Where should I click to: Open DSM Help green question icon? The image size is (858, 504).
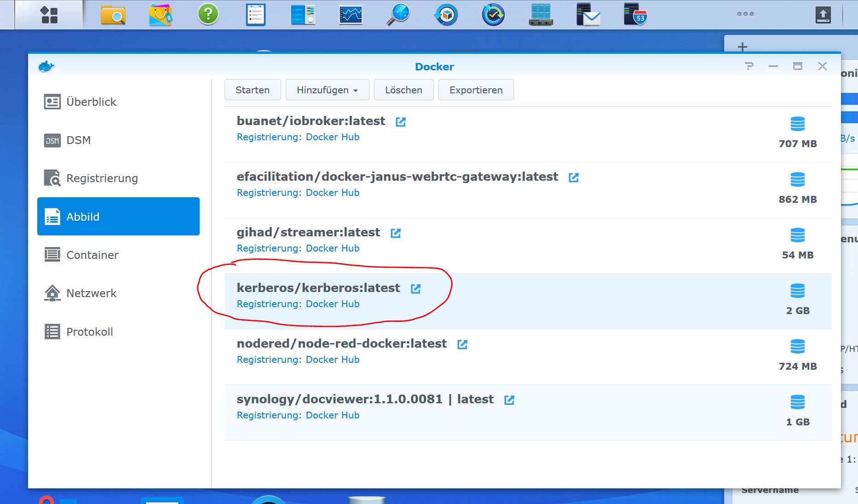(208, 15)
